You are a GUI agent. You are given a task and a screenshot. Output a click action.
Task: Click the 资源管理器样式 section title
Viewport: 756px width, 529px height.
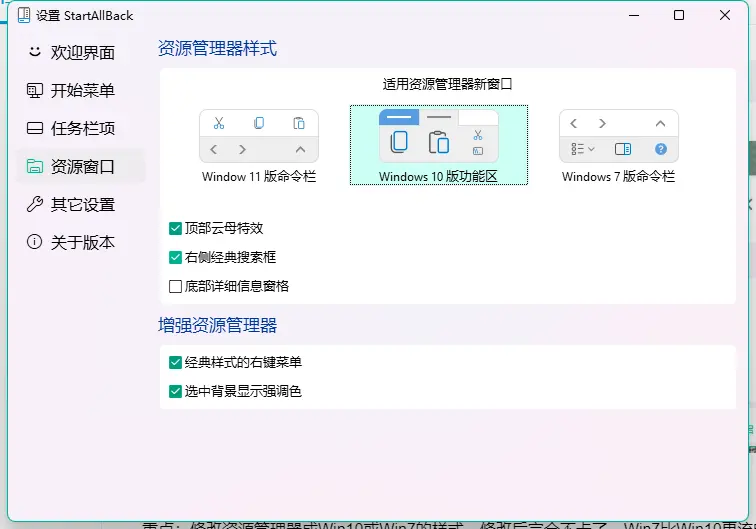click(x=217, y=48)
